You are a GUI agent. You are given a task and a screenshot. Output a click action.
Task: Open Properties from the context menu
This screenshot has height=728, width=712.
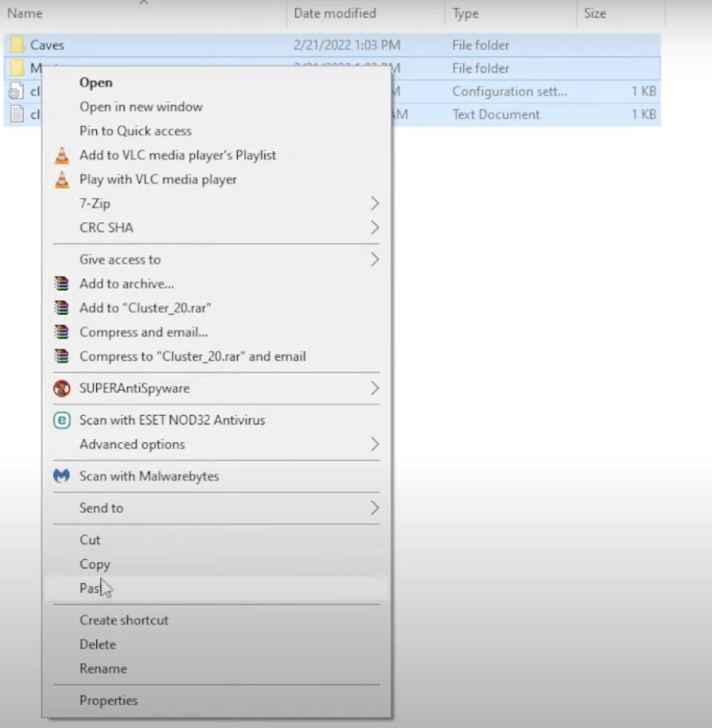(108, 701)
